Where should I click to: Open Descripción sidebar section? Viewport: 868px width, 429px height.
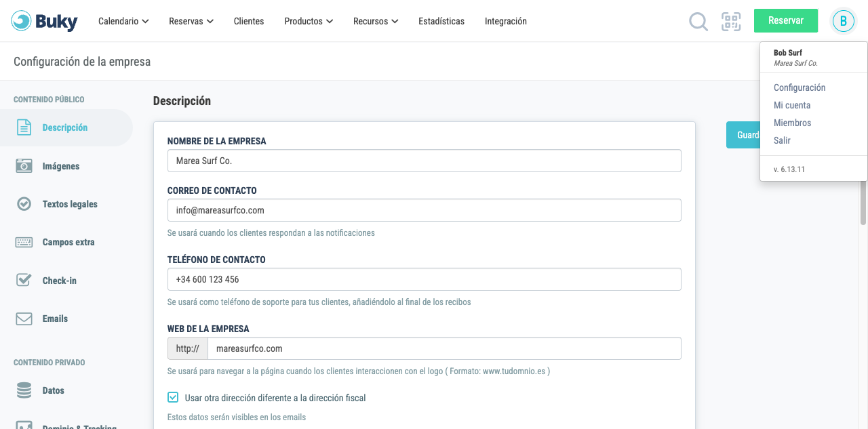click(x=65, y=127)
